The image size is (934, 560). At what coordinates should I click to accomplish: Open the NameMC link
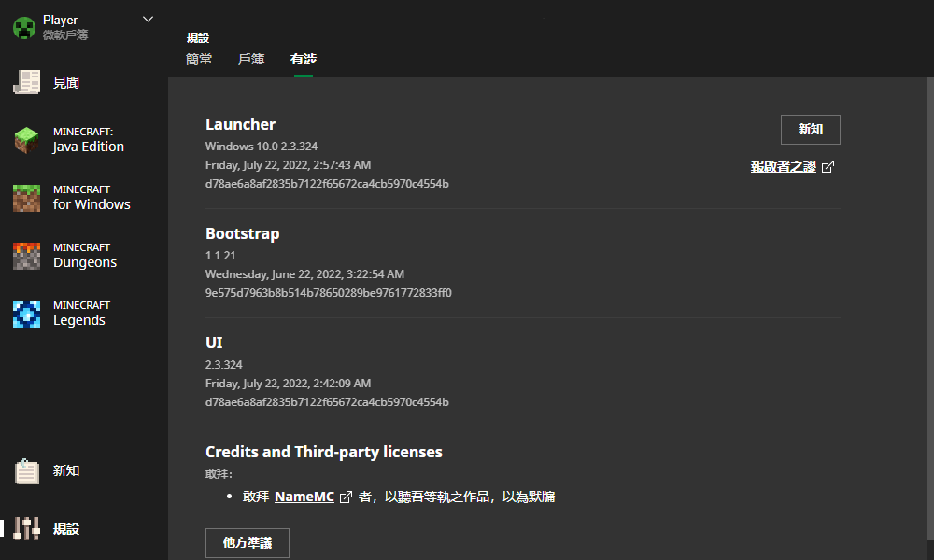point(304,497)
